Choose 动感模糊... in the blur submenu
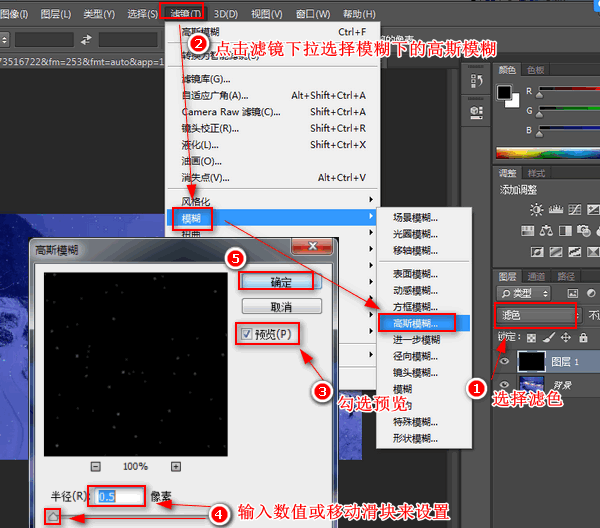Screen dimensions: 600x528 (424, 290)
